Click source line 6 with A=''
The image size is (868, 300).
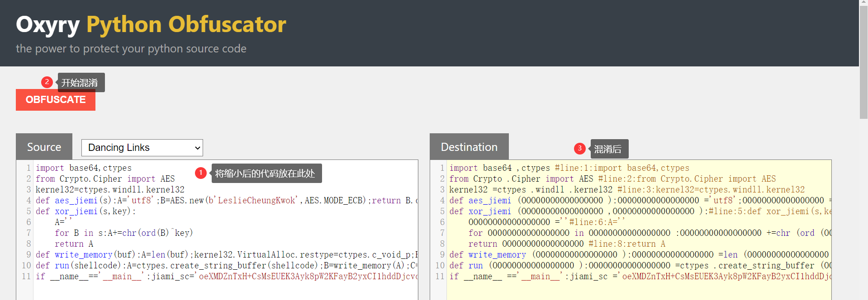pyautogui.click(x=64, y=222)
